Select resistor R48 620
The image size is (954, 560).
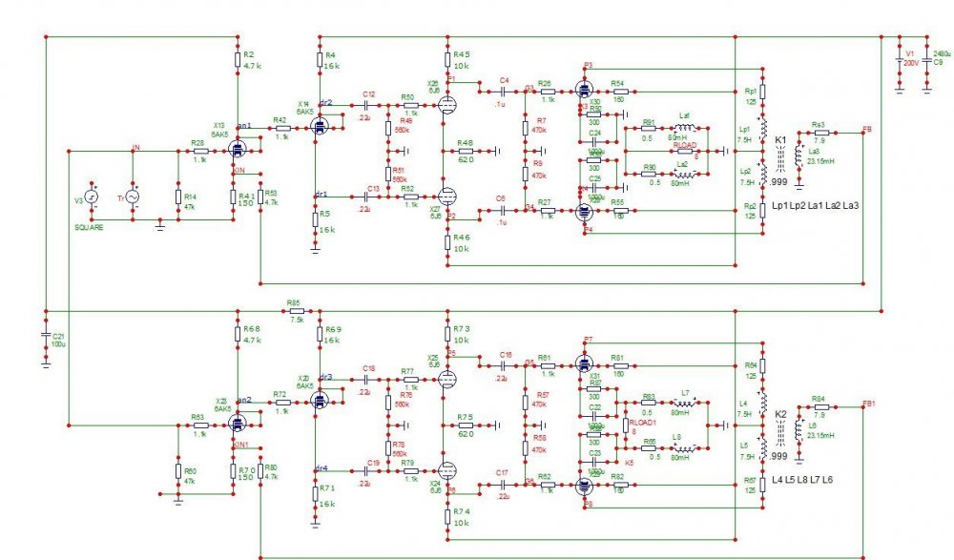pyautogui.click(x=465, y=151)
